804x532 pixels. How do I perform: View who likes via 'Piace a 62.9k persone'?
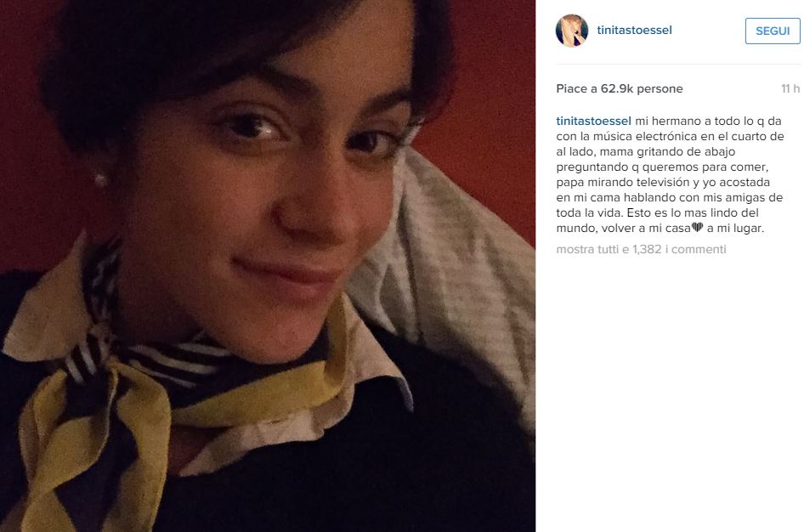click(620, 88)
